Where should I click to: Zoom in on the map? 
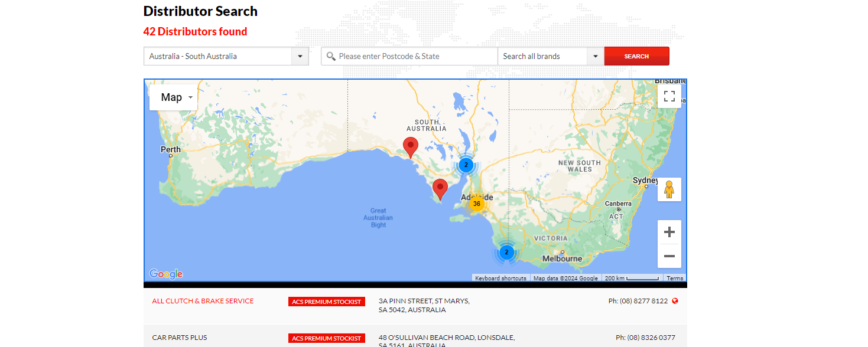point(669,232)
